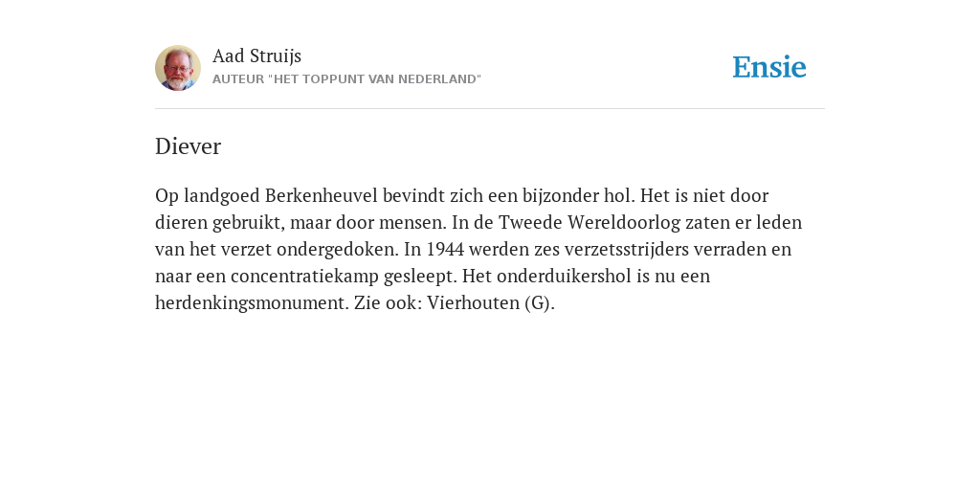Click the word herdenkingsmonument

click(252, 303)
